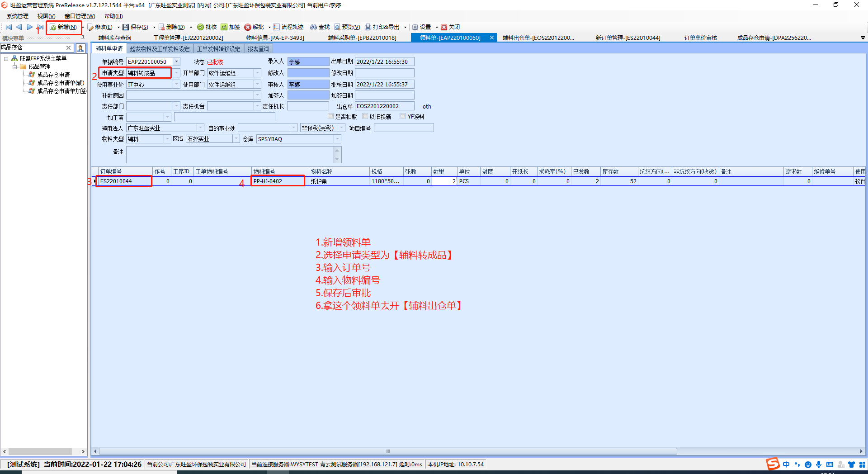Pin the 模块菜单 side panel

coord(83,38)
